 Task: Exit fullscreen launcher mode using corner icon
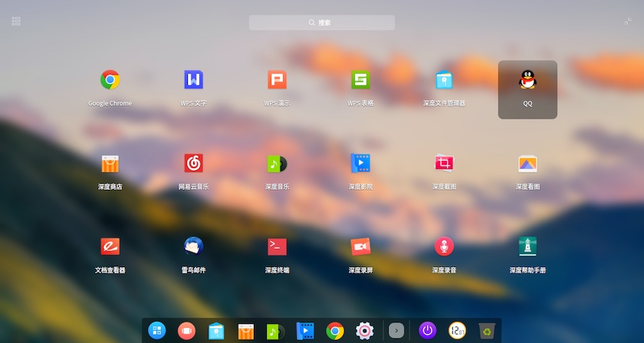coord(628,21)
